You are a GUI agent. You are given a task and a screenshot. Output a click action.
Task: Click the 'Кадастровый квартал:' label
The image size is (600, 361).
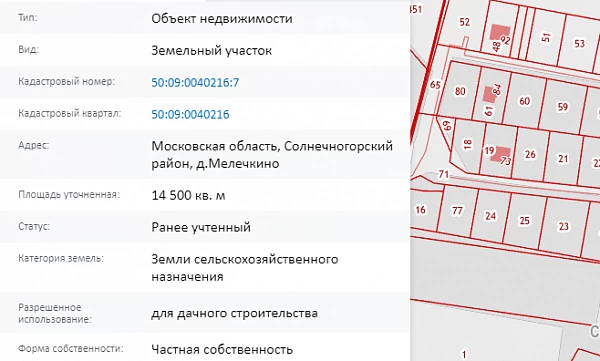[69, 114]
